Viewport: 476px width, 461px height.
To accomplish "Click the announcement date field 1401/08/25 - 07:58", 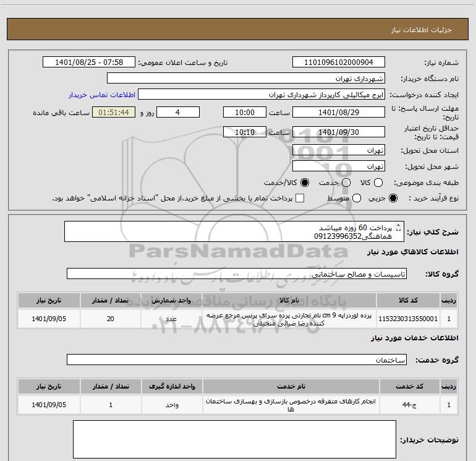I will (x=89, y=62).
